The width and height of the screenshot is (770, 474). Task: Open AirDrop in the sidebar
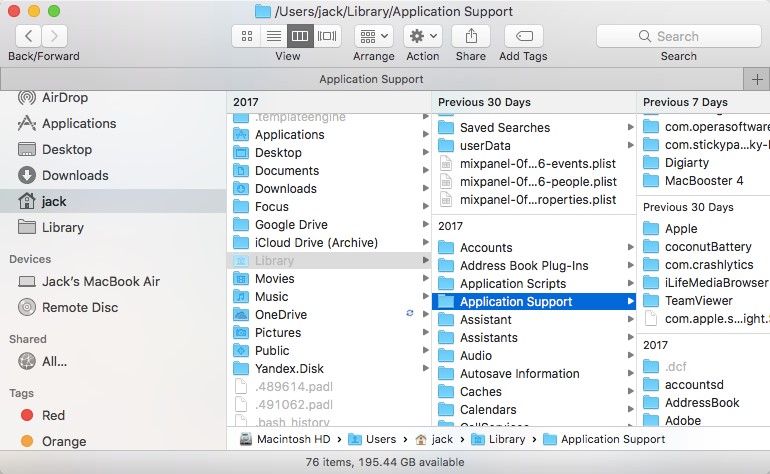pos(64,97)
